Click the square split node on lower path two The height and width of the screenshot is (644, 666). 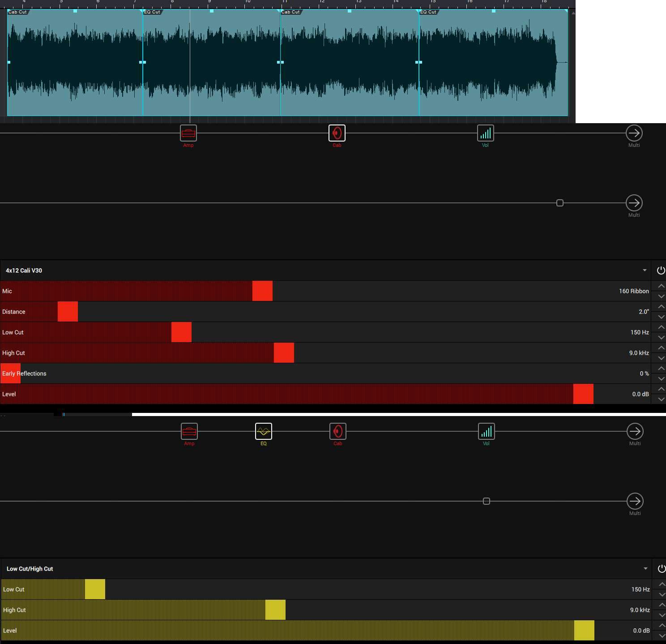487,501
